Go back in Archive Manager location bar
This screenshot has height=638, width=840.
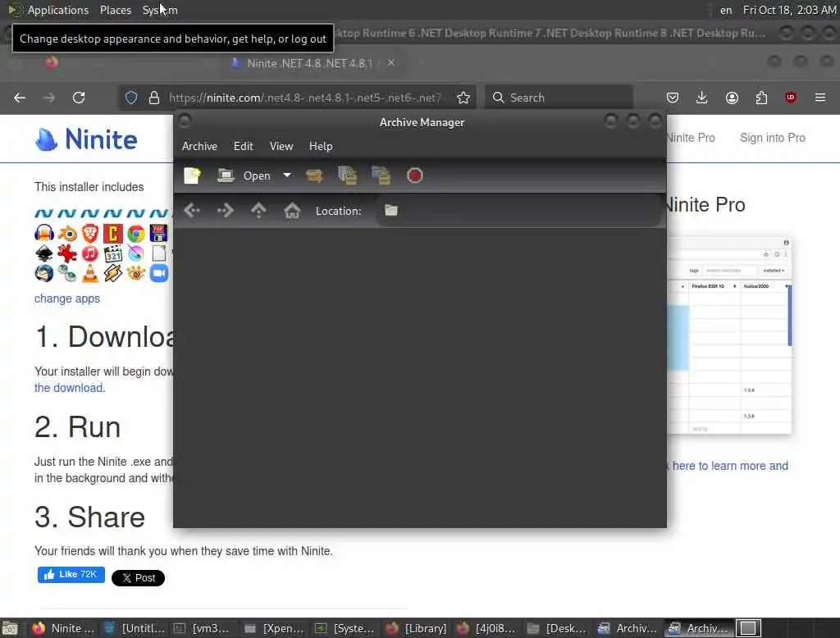[x=192, y=211]
